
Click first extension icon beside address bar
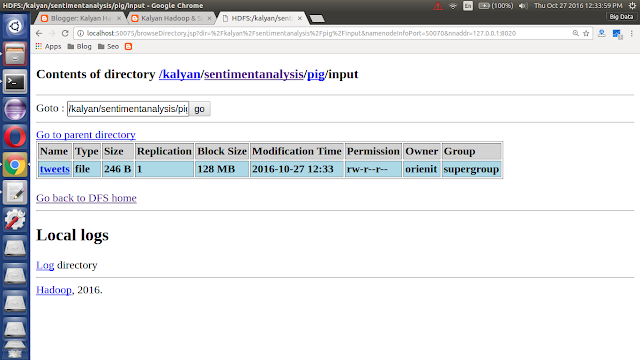(x=602, y=33)
